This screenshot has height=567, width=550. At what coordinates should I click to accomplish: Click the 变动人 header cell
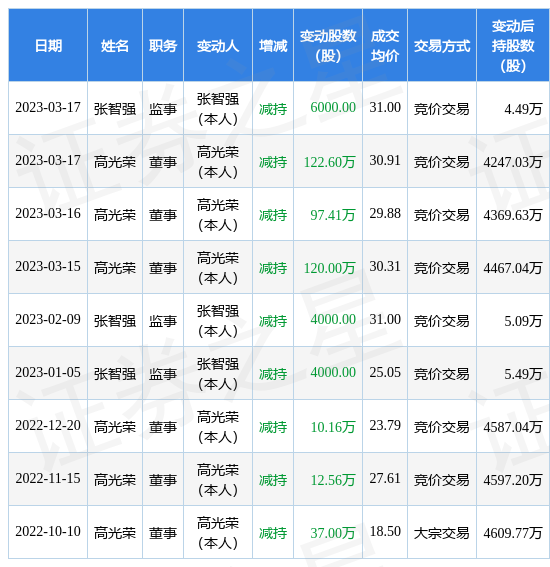pyautogui.click(x=218, y=46)
